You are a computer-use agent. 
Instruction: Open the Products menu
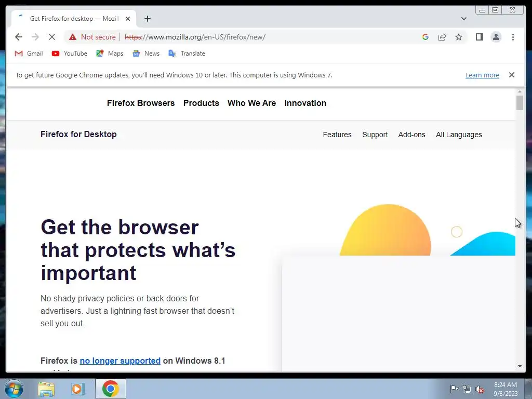(x=201, y=103)
